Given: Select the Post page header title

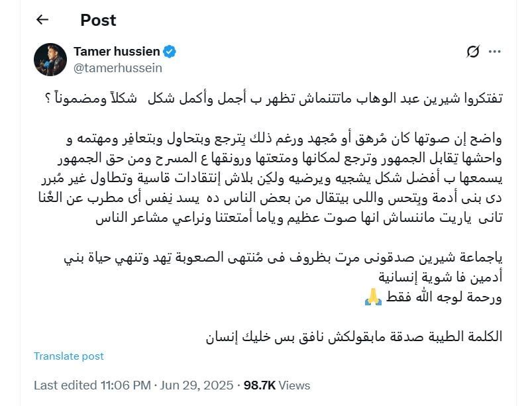Looking at the screenshot, I should 97,20.
